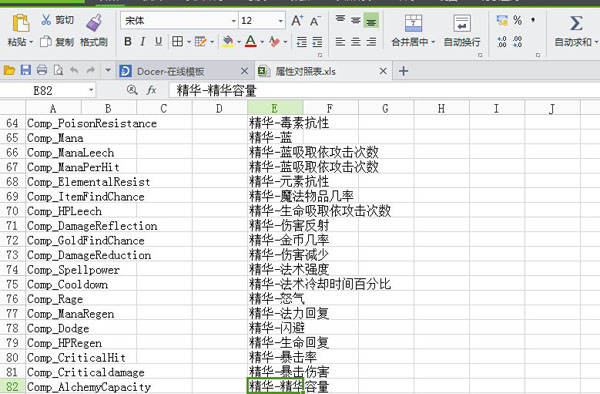Select row 82 header
This screenshot has height=394, width=600.
click(12, 387)
